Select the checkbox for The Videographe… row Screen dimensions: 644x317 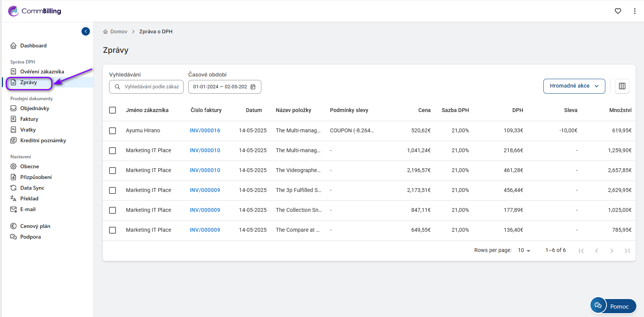coord(112,170)
